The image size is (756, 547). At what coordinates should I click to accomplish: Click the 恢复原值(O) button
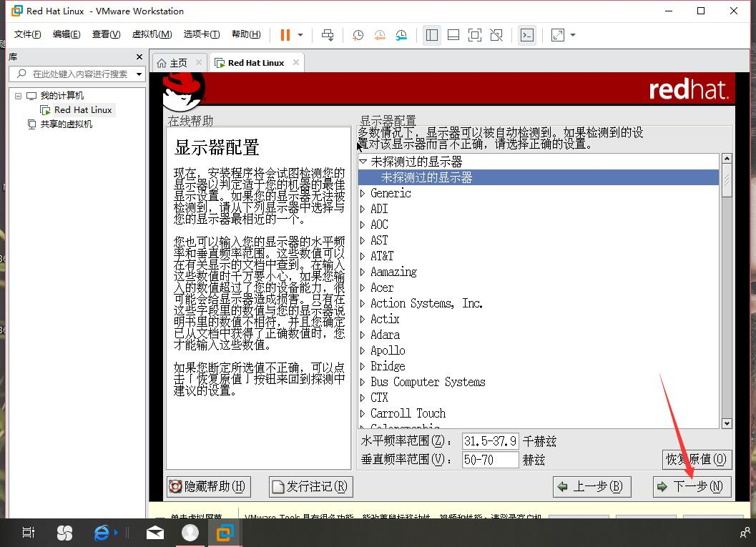click(697, 459)
